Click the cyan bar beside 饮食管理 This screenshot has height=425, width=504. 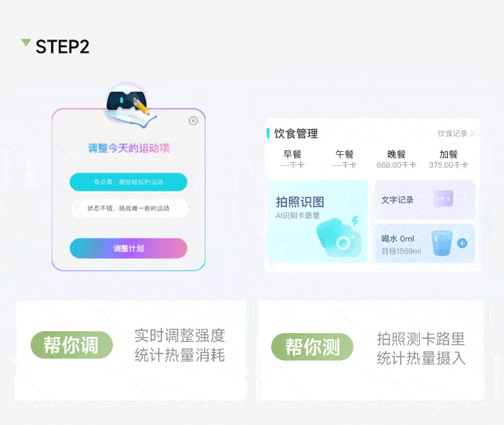(x=268, y=133)
